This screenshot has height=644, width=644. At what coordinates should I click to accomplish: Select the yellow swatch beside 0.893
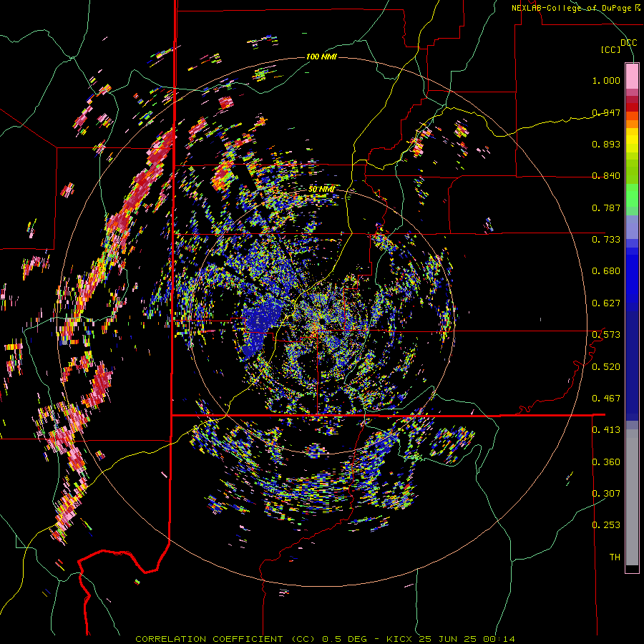(632, 144)
